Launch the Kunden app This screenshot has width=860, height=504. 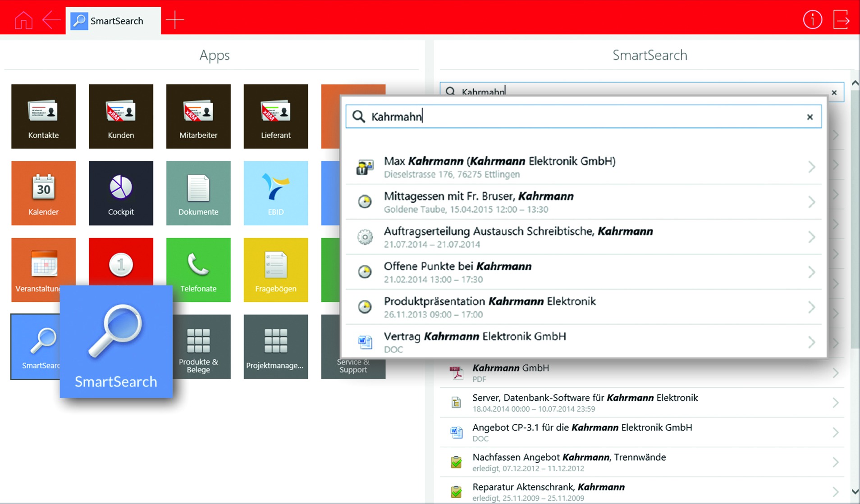coord(121,116)
